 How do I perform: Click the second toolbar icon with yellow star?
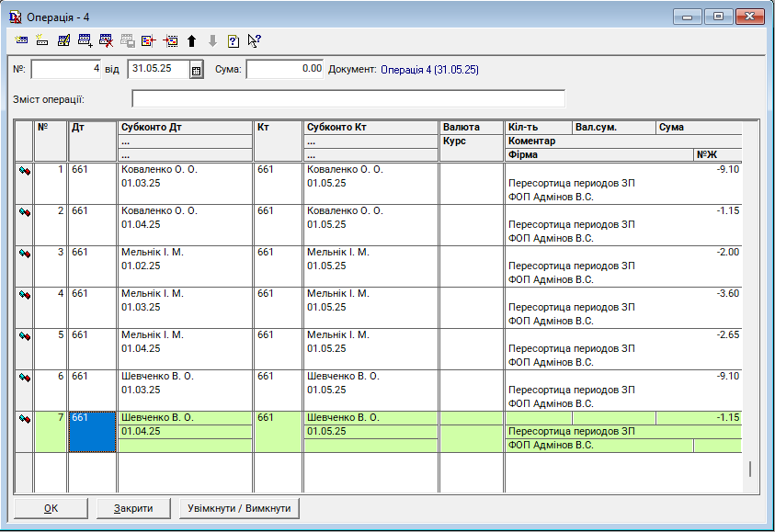point(42,40)
